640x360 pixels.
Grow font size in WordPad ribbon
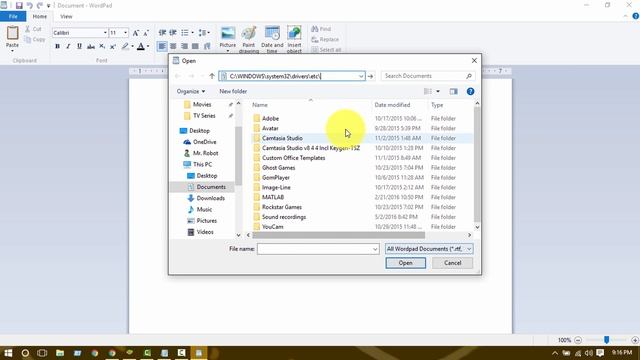click(x=136, y=33)
